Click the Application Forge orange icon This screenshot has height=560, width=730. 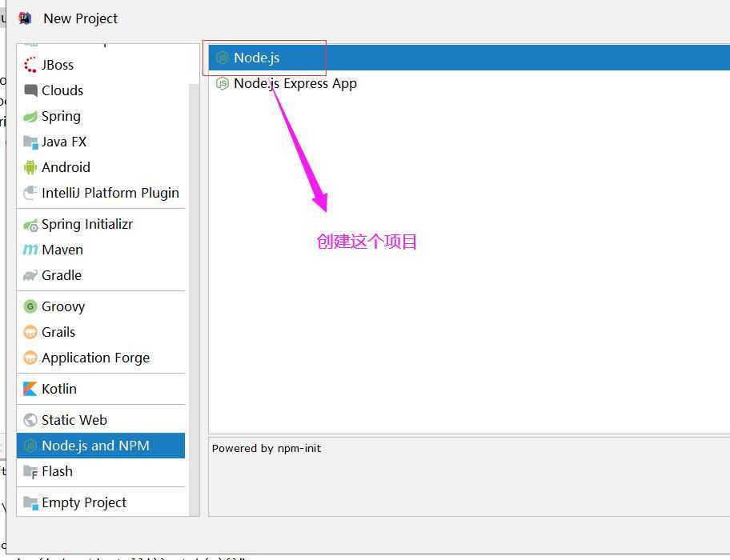click(x=30, y=358)
